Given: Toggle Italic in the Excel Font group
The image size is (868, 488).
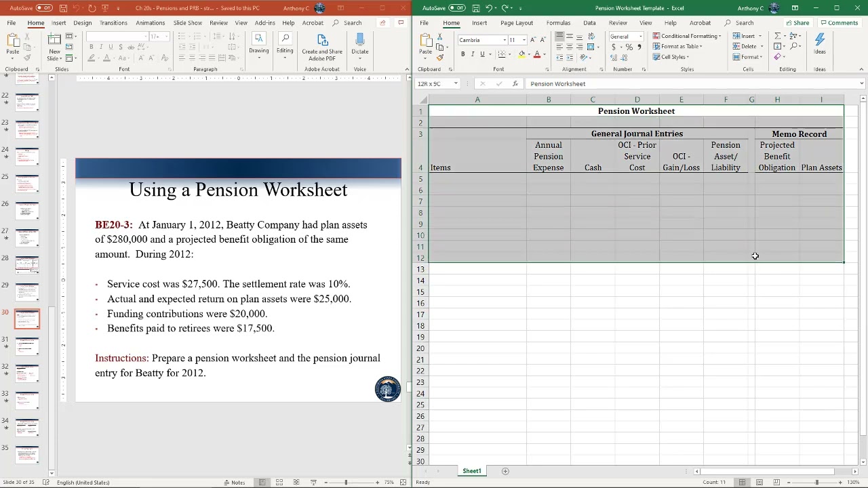Looking at the screenshot, I should pos(473,54).
